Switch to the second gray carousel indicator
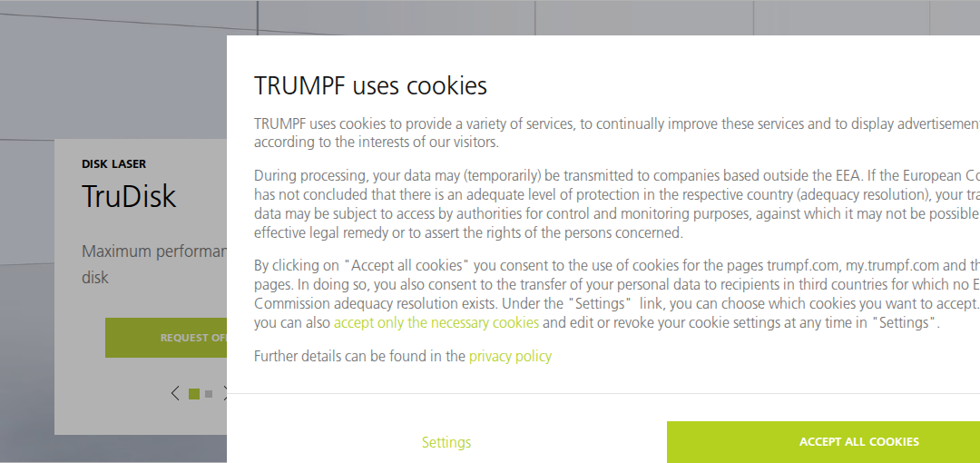This screenshot has width=980, height=463. (x=209, y=394)
